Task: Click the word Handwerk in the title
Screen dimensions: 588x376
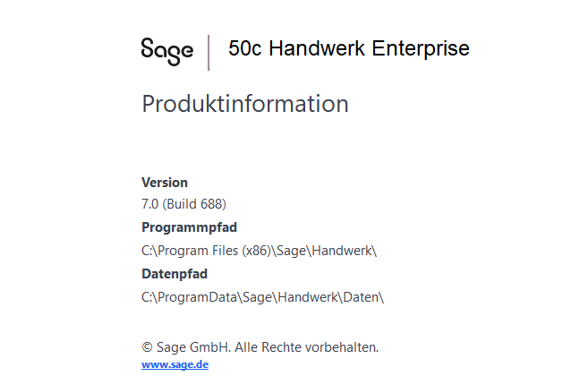Action: tap(317, 48)
